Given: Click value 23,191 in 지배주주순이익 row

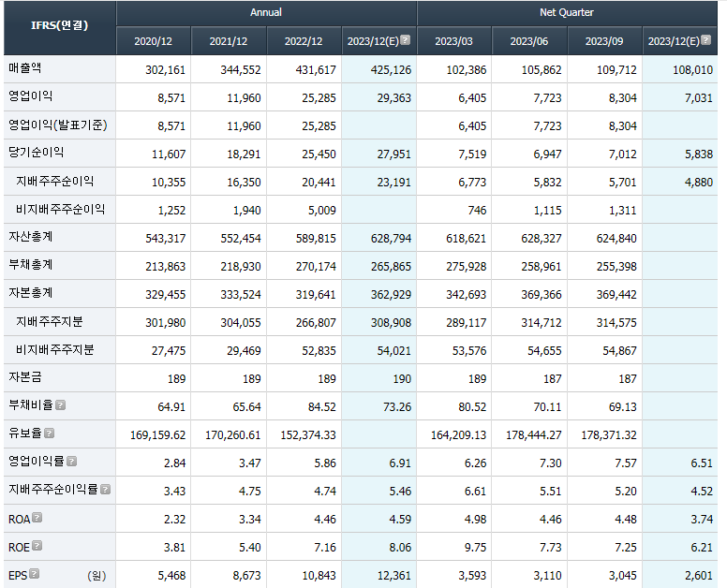Looking at the screenshot, I should [x=394, y=183].
